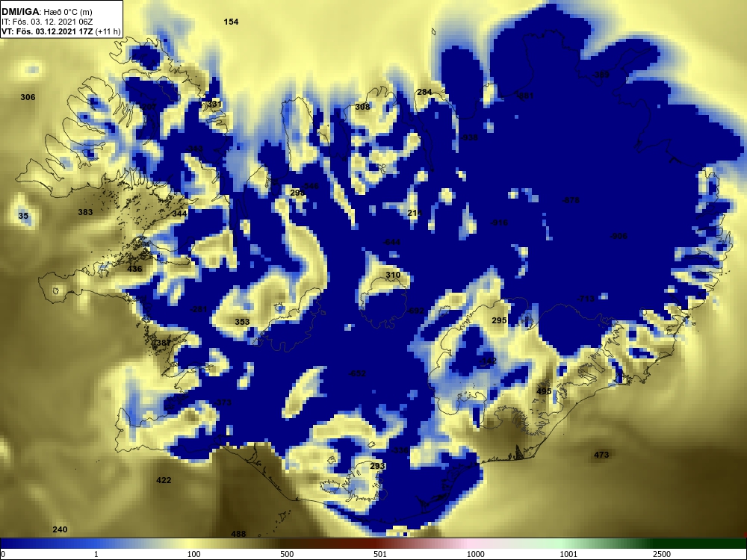
Task: Click the -692 value label
Action: pyautogui.click(x=415, y=311)
